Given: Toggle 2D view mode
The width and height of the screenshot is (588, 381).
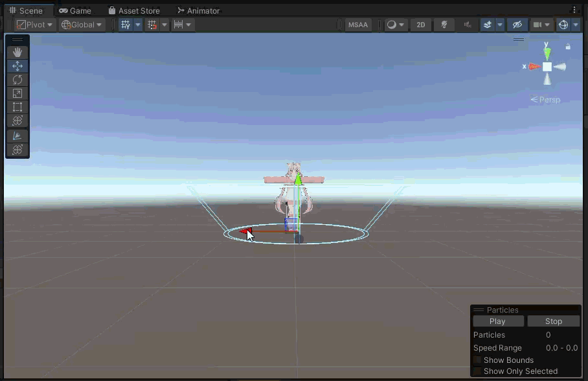Looking at the screenshot, I should coord(421,25).
